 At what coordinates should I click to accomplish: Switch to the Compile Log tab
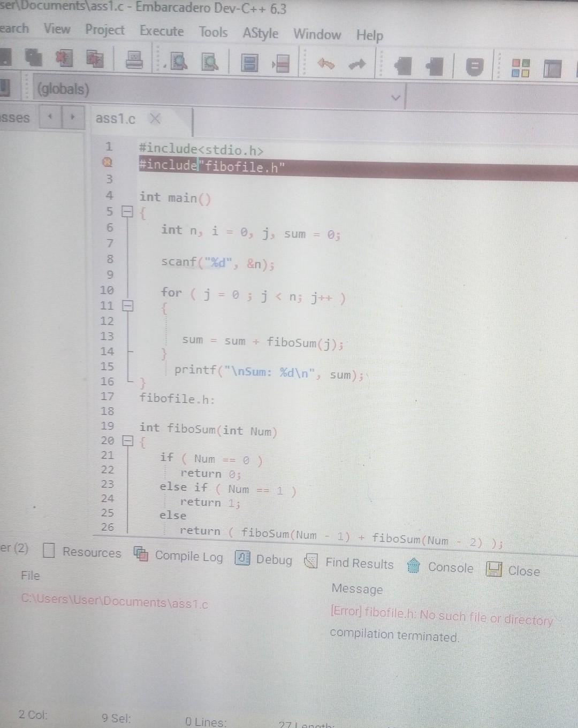tap(189, 556)
